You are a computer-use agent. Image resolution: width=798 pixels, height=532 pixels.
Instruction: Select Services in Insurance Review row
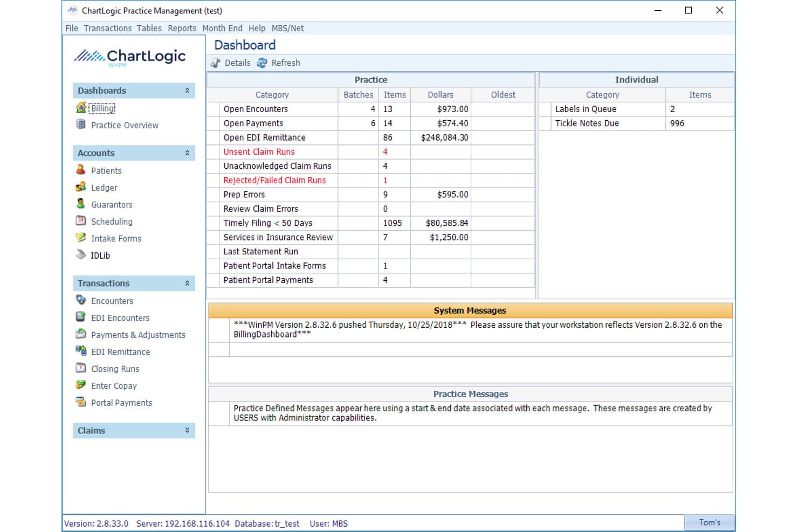point(371,237)
